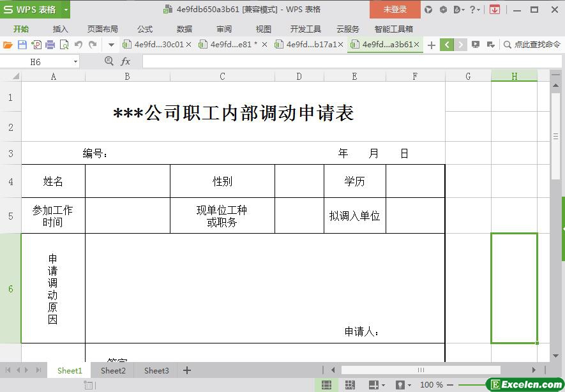565x392 pixels.
Task: Switch to page break preview in status bar
Action: click(x=349, y=385)
